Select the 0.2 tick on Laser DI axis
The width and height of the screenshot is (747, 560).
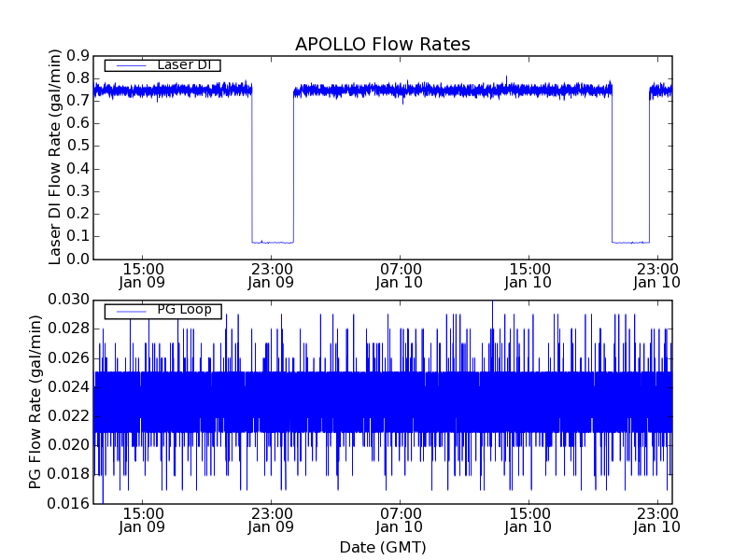(78, 214)
